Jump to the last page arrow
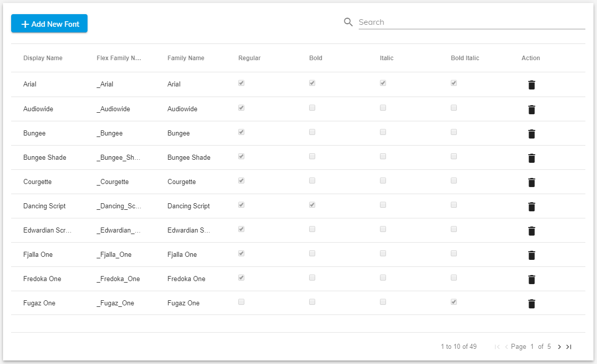Viewport: 597px width, 364px height. pyautogui.click(x=569, y=346)
